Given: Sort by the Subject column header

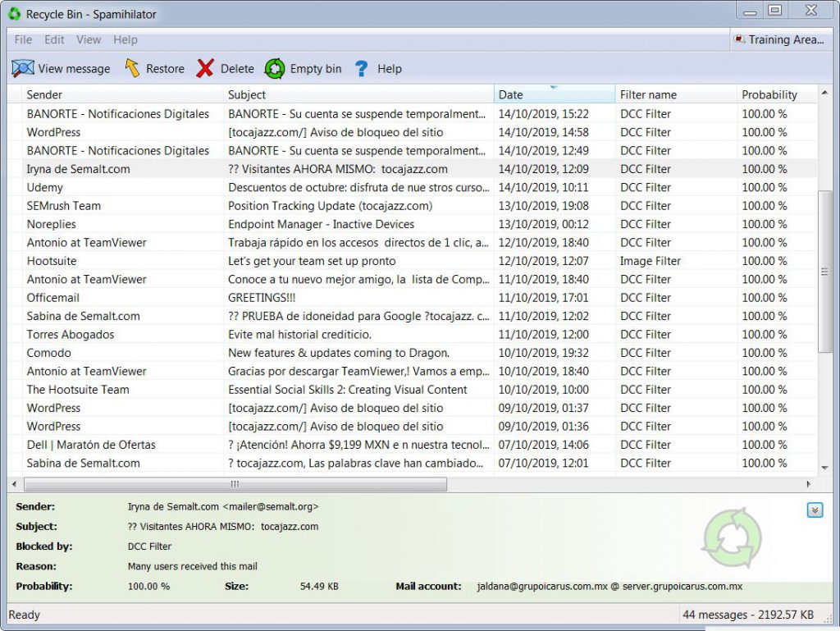Looking at the screenshot, I should pos(358,95).
